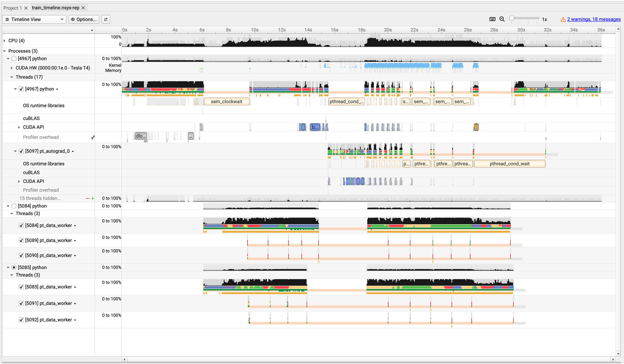Viewport: 624px width, 364px height.
Task: Collapse the [4967] python process
Action: tap(8, 59)
